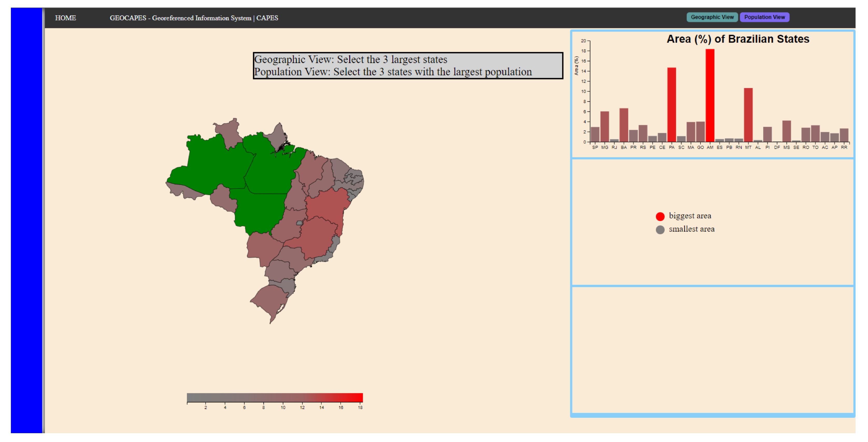Click GEOCAPES Georeferenced Information System title
Screen dimensions: 868x442
[x=194, y=18]
